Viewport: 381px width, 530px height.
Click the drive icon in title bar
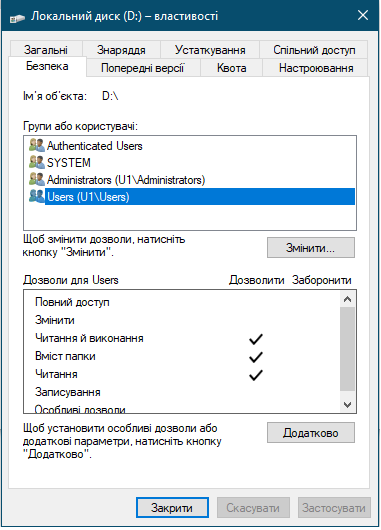coord(17,18)
